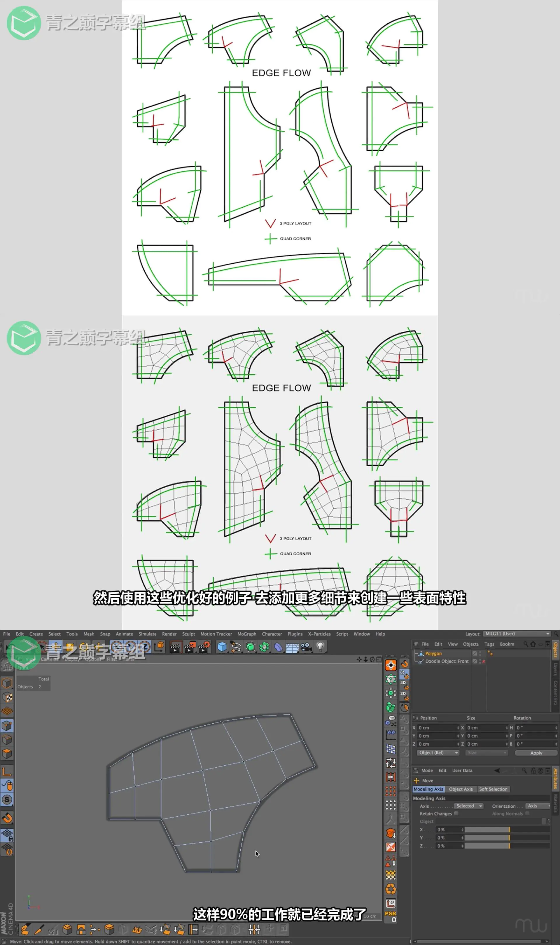Click Position X value stepper arrows

coord(458,728)
